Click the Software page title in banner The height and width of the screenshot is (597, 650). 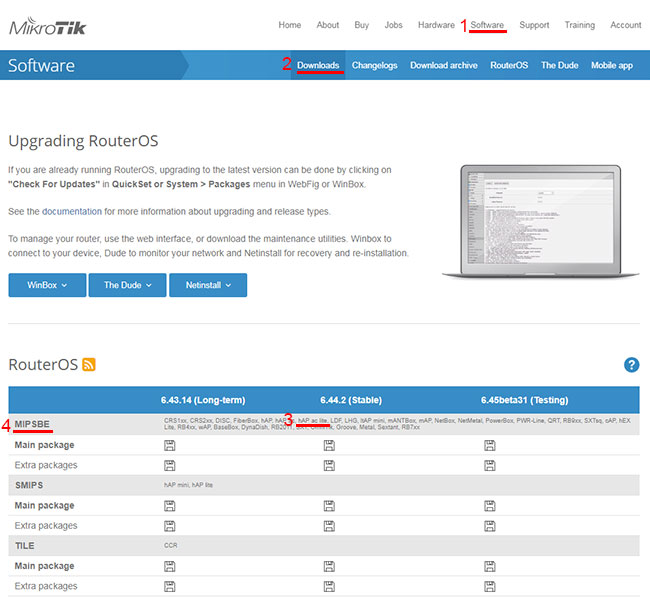[41, 66]
